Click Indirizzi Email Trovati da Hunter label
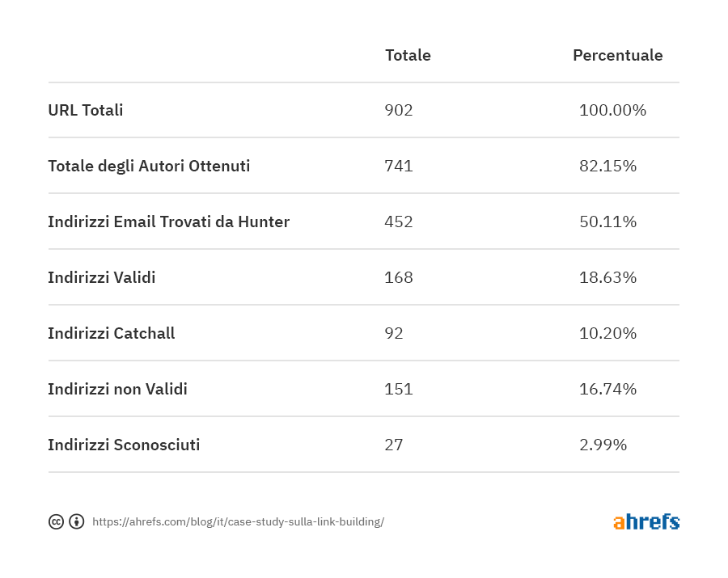The height and width of the screenshot is (578, 728). 168,221
